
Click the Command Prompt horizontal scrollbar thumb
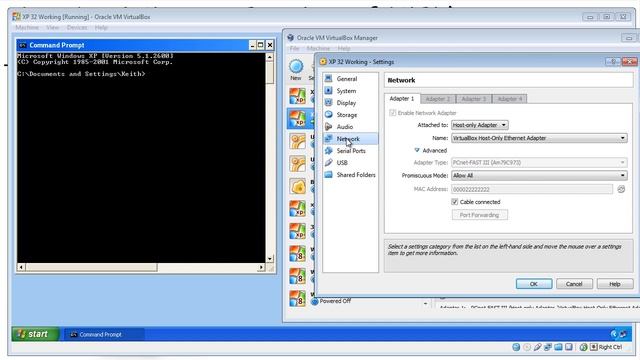click(x=91, y=267)
